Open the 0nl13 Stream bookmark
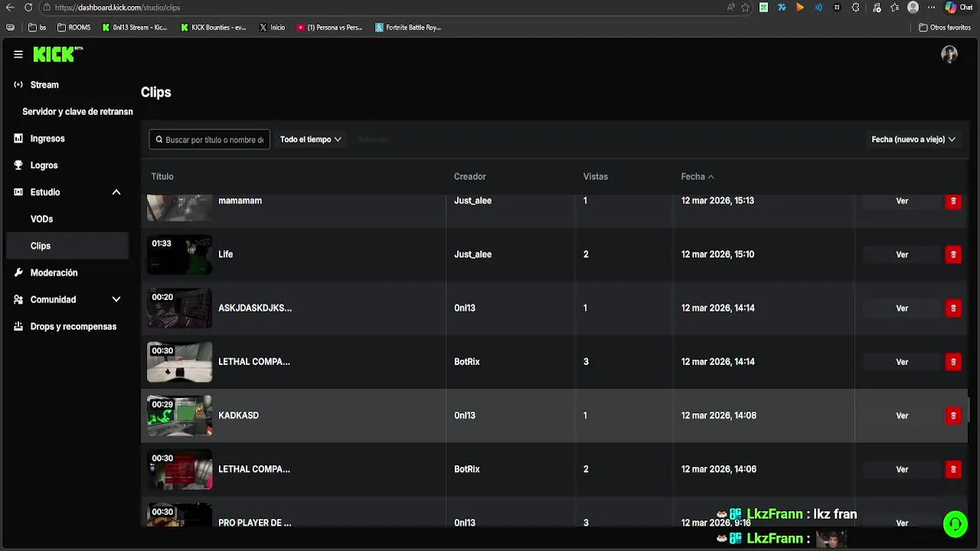The height and width of the screenshot is (551, 980). (x=135, y=27)
